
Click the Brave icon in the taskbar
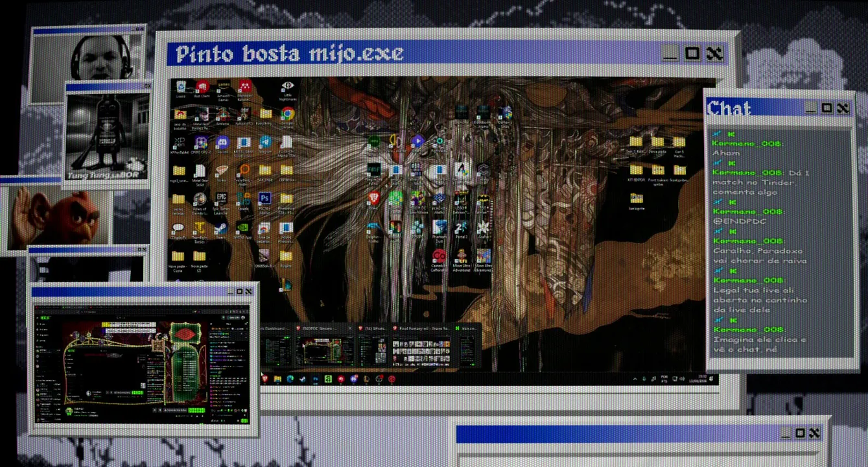[x=264, y=379]
